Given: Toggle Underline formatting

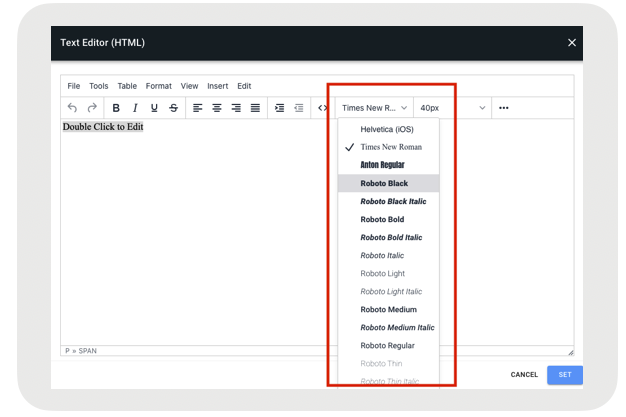Looking at the screenshot, I should click(x=154, y=108).
